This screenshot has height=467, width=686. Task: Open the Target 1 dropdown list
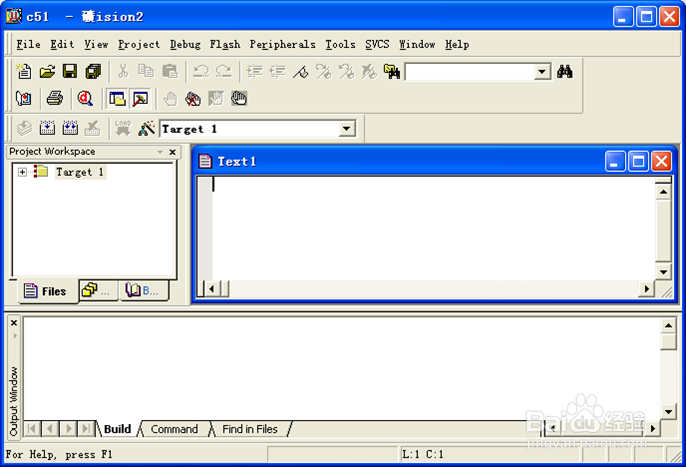pyautogui.click(x=346, y=129)
